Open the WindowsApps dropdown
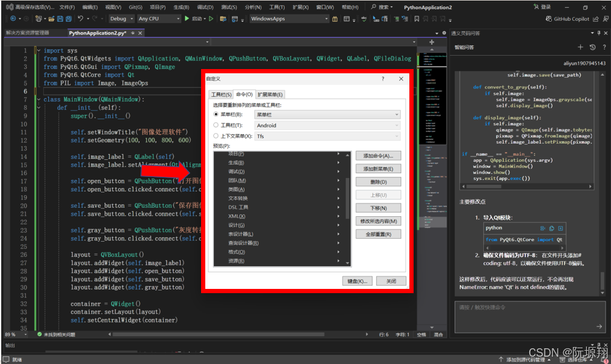 [289, 19]
